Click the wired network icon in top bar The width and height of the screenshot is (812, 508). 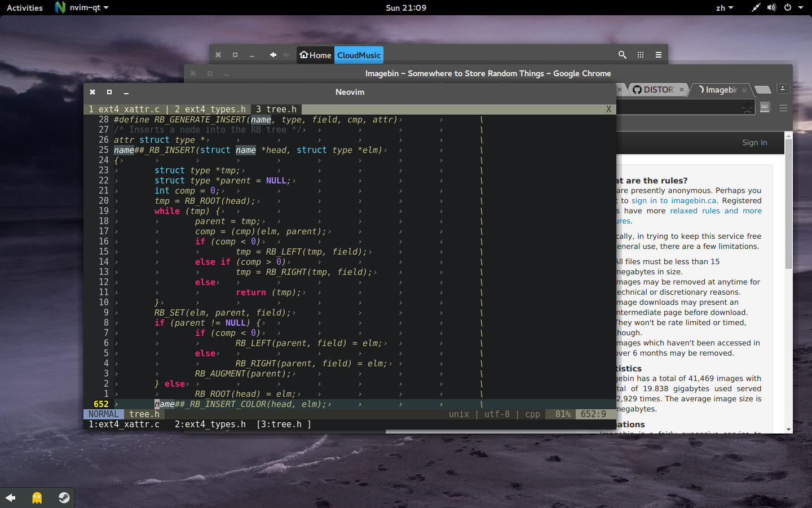click(756, 8)
